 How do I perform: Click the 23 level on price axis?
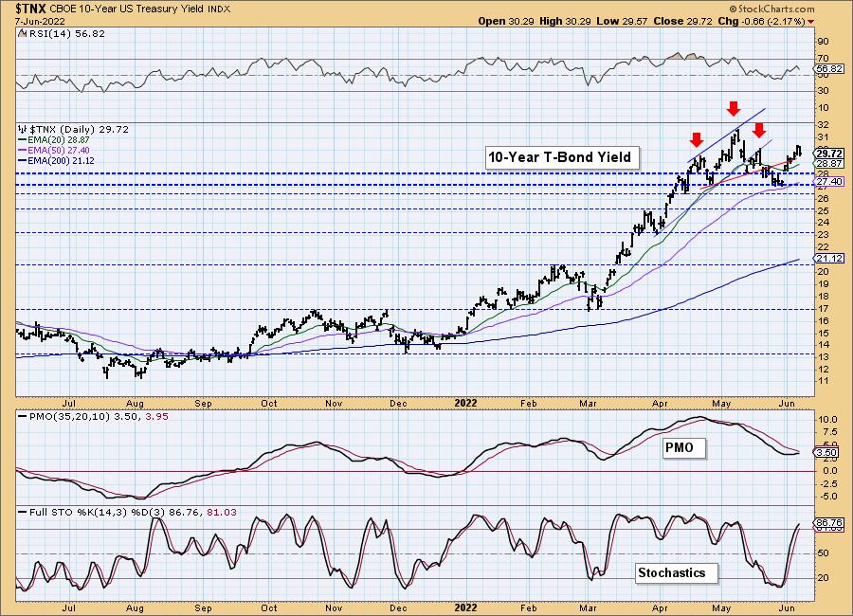click(x=823, y=235)
